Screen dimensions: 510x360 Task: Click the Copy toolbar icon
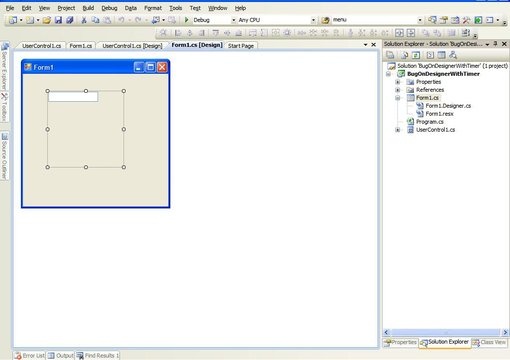click(x=95, y=20)
